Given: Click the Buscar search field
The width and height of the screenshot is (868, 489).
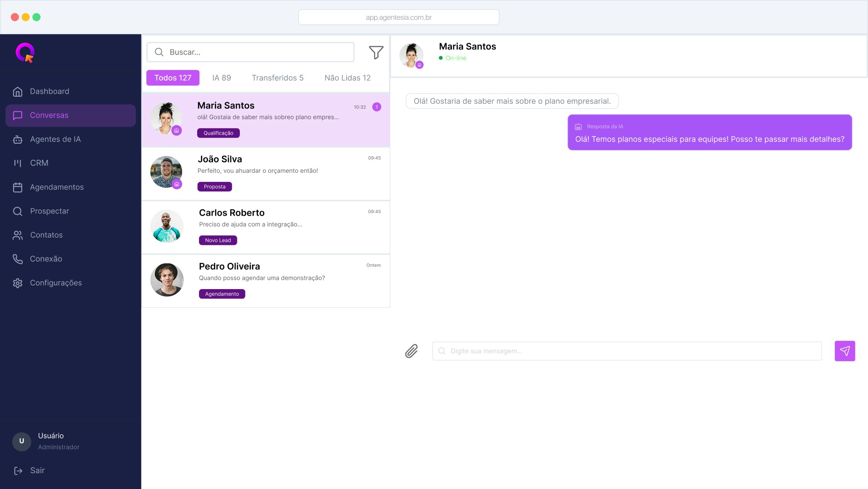Looking at the screenshot, I should [257, 52].
